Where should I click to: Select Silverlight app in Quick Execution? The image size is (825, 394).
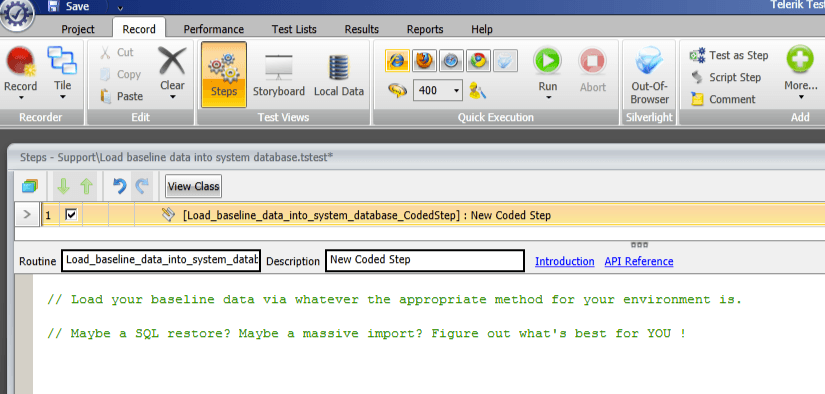[505, 60]
